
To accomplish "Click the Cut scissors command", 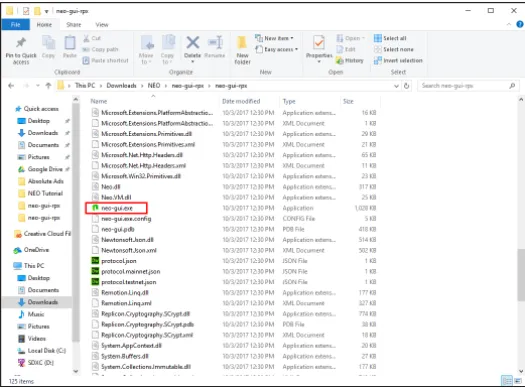I will coord(92,38).
